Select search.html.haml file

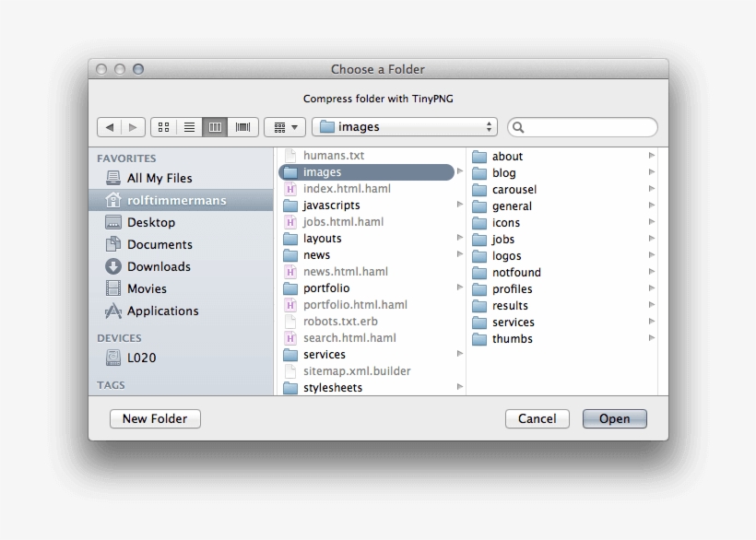[371, 337]
